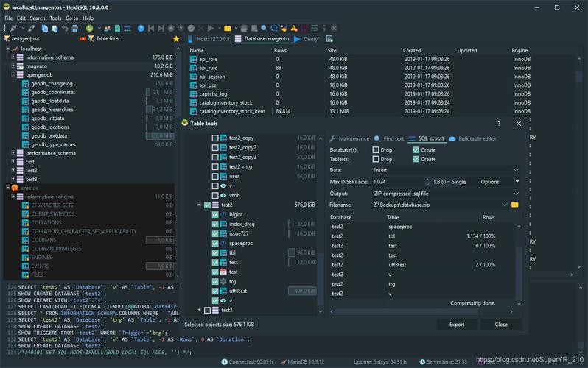Switch to the Maintenance tab
This screenshot has height=368, width=588.
(349, 138)
